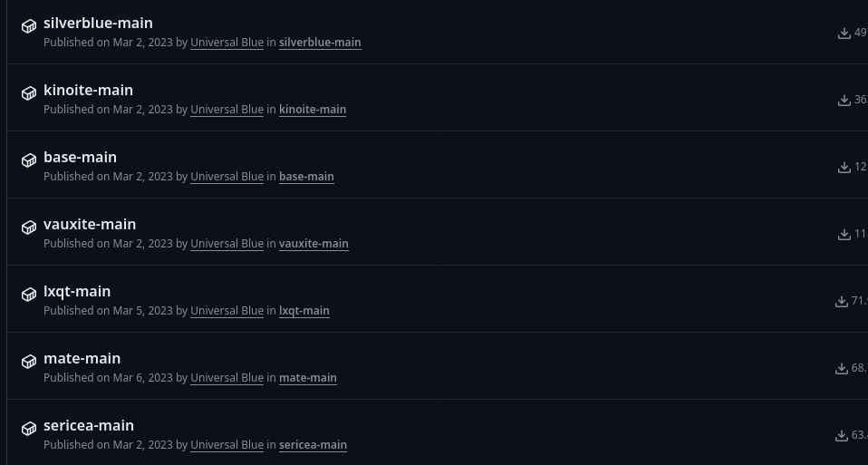Click the package icon beside vauxite-main
This screenshot has width=868, height=465.
29,228
